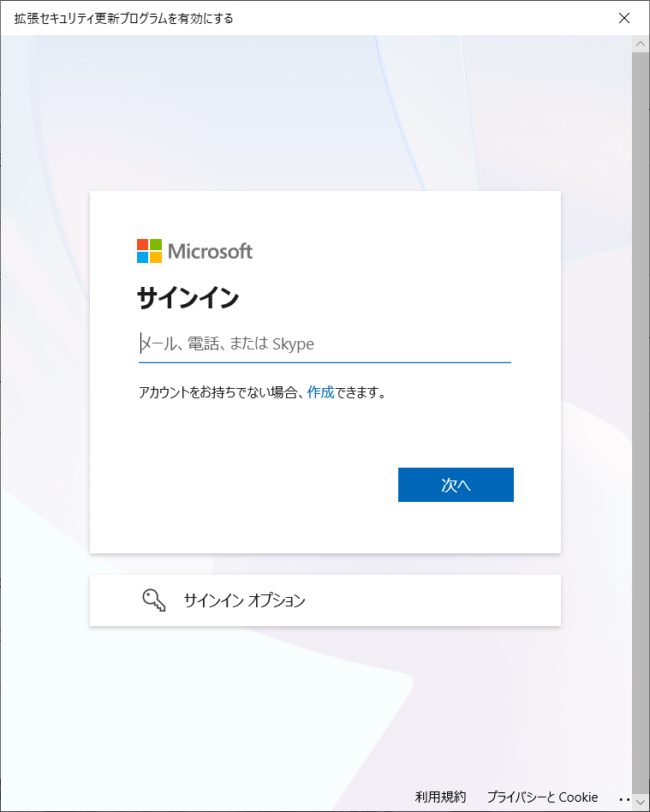
Task: Click the サインイン heading text
Action: point(188,298)
